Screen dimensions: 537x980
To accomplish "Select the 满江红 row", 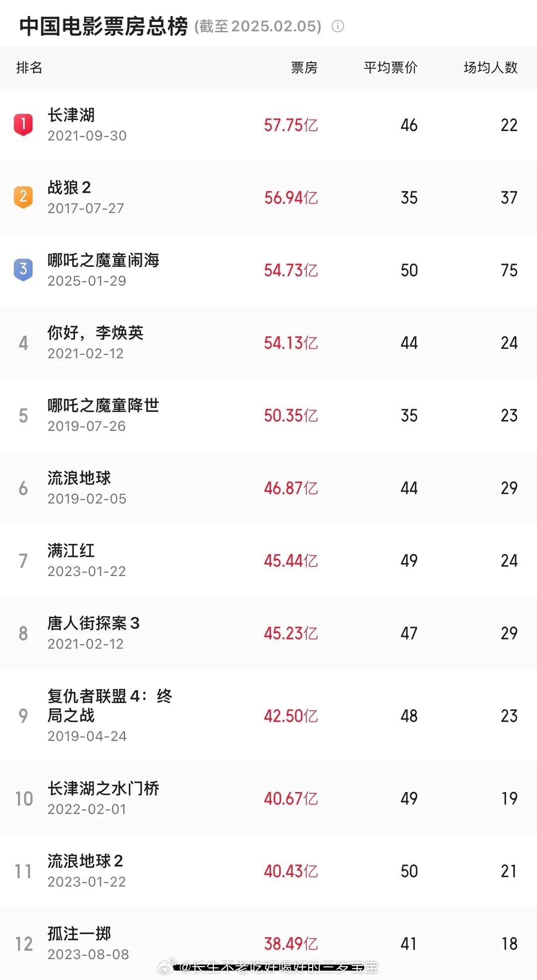I will pyautogui.click(x=268, y=560).
